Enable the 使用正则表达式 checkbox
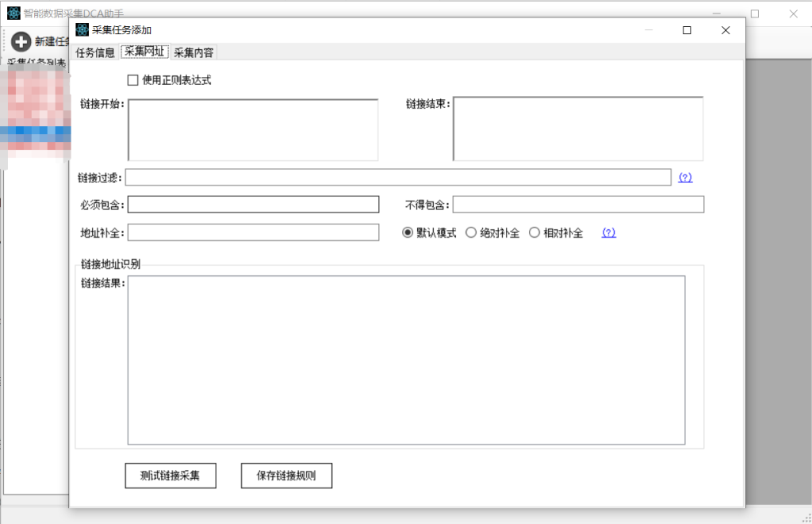 tap(133, 80)
